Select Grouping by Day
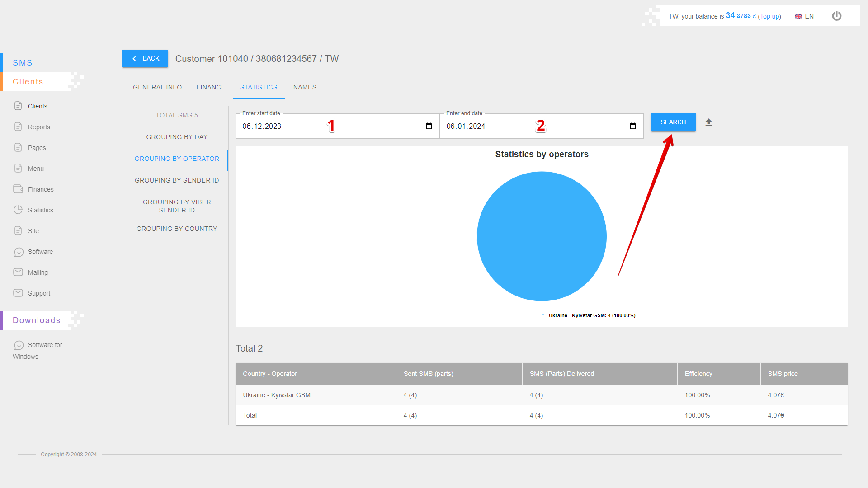This screenshot has width=868, height=488. 177,137
